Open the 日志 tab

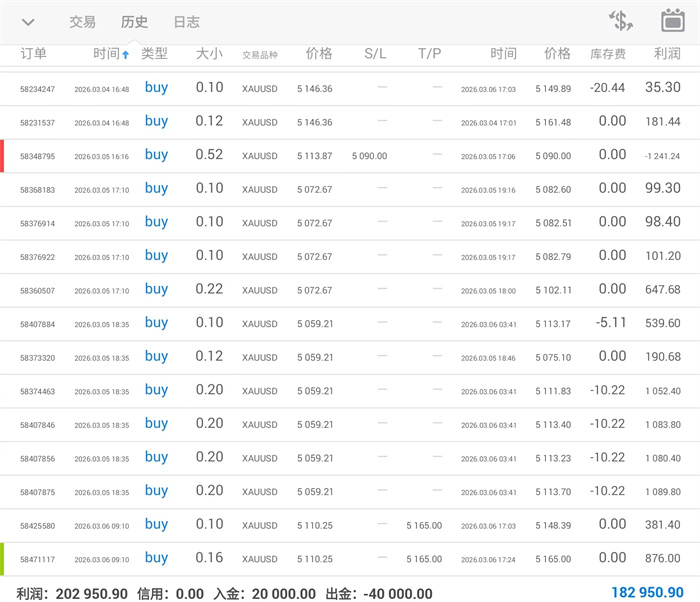[x=186, y=22]
